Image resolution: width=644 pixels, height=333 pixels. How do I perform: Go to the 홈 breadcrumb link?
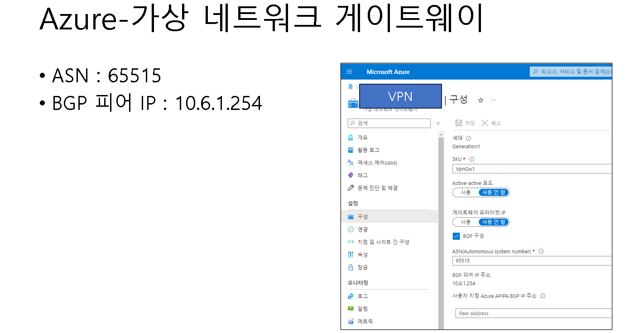click(350, 87)
